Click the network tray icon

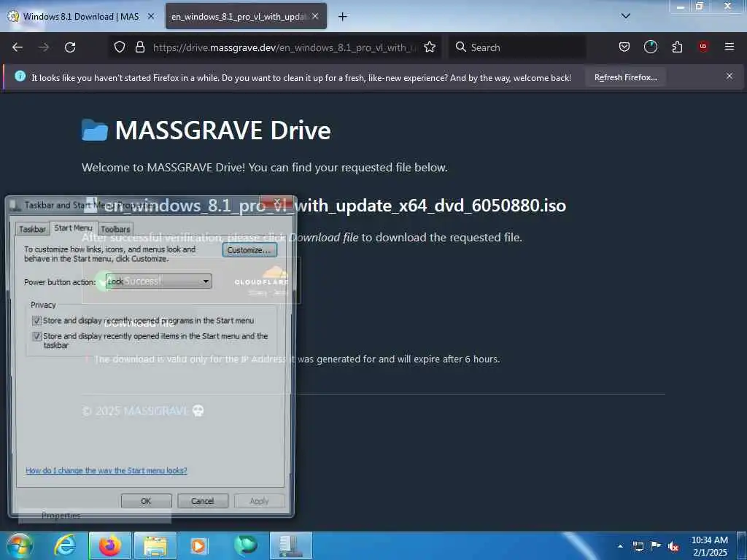pos(638,546)
